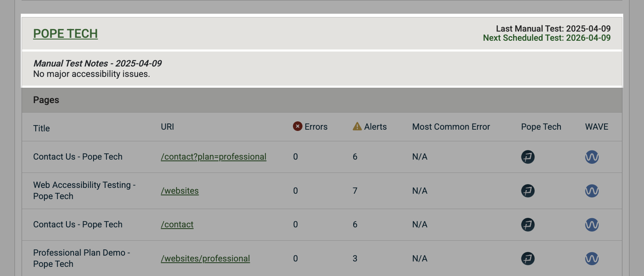Open WAVE icon for /contact row
Image resolution: width=644 pixels, height=276 pixels.
tap(592, 225)
